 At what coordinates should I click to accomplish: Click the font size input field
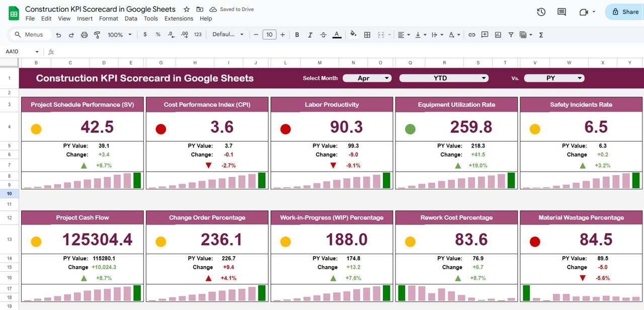[269, 35]
